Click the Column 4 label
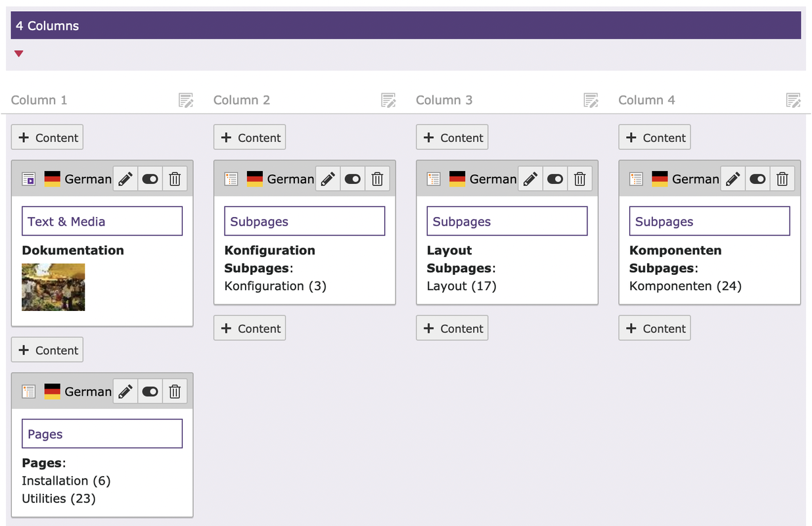 pos(647,100)
